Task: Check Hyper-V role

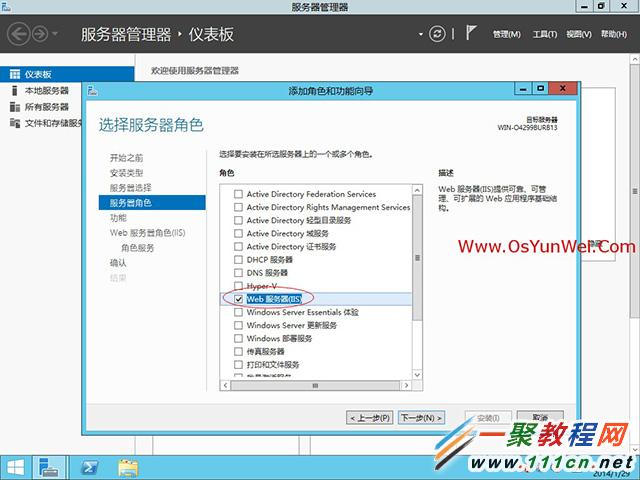Action: (238, 286)
